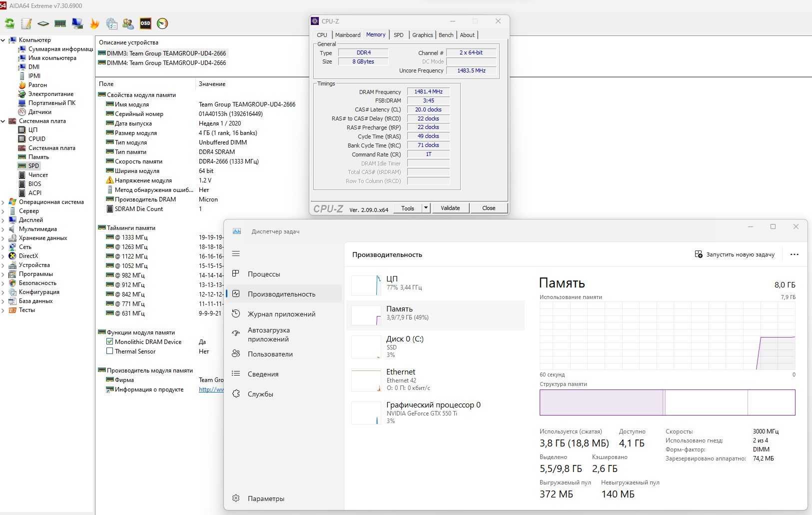Viewport: 812px width, 515px height.
Task: Click the DRAM Frequency value field in CPU-Z
Action: (x=428, y=92)
